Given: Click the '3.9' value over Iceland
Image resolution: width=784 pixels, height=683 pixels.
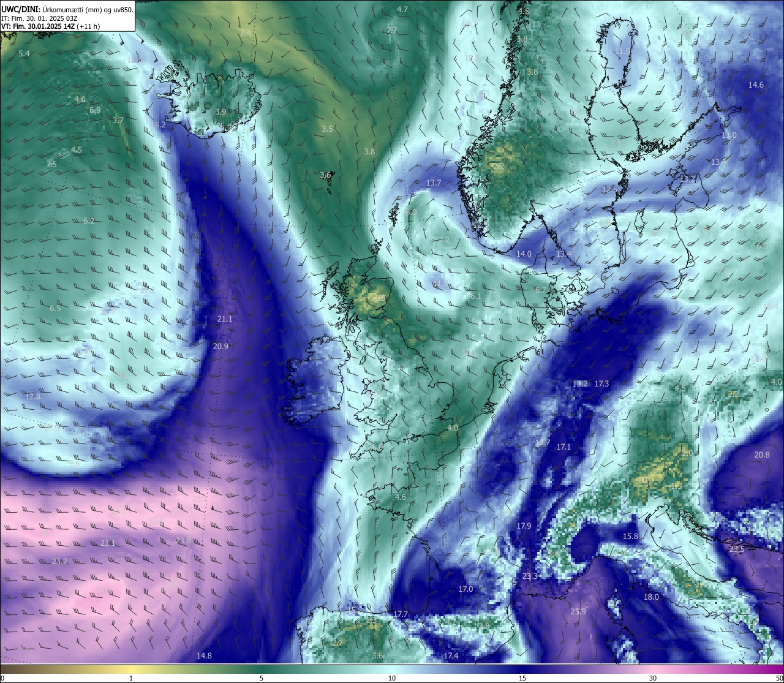Looking at the screenshot, I should [x=221, y=112].
